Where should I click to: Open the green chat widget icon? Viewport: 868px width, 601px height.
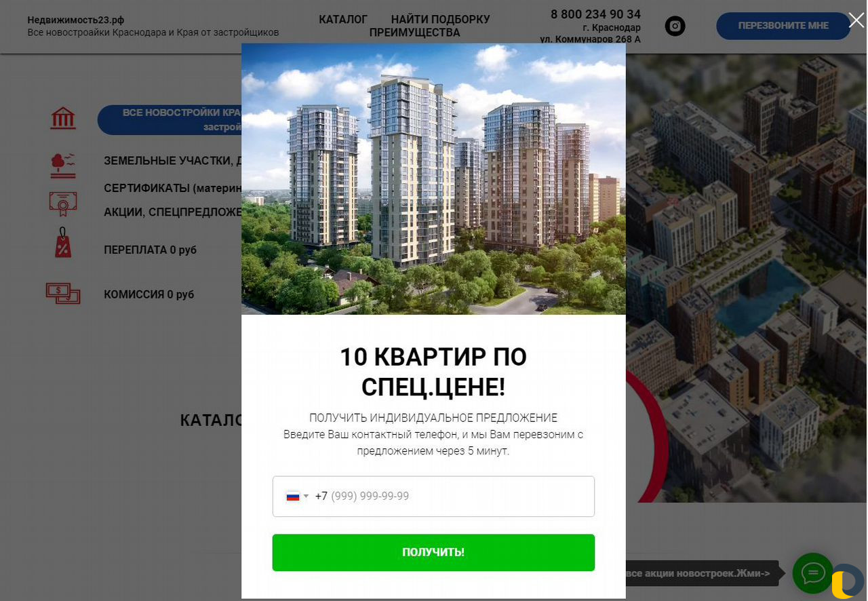(812, 573)
